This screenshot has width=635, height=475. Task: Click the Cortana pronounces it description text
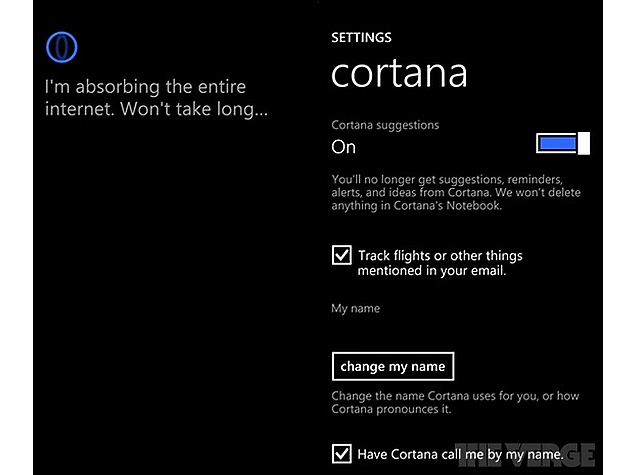pos(455,402)
